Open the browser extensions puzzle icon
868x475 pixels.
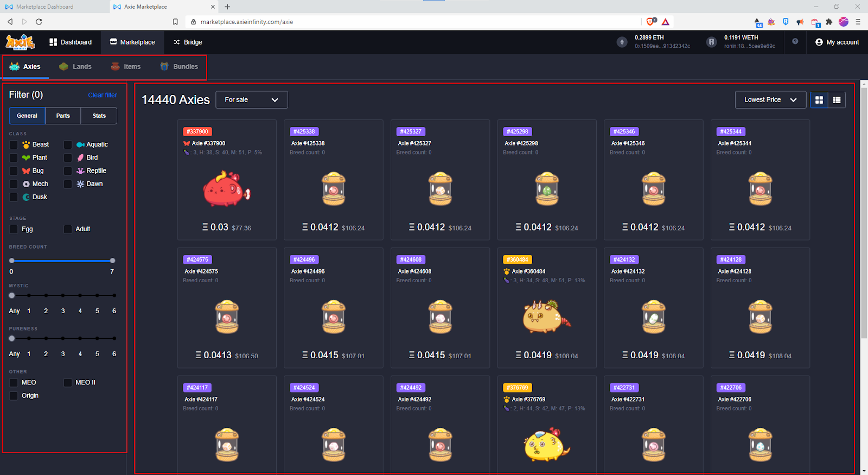[829, 22]
